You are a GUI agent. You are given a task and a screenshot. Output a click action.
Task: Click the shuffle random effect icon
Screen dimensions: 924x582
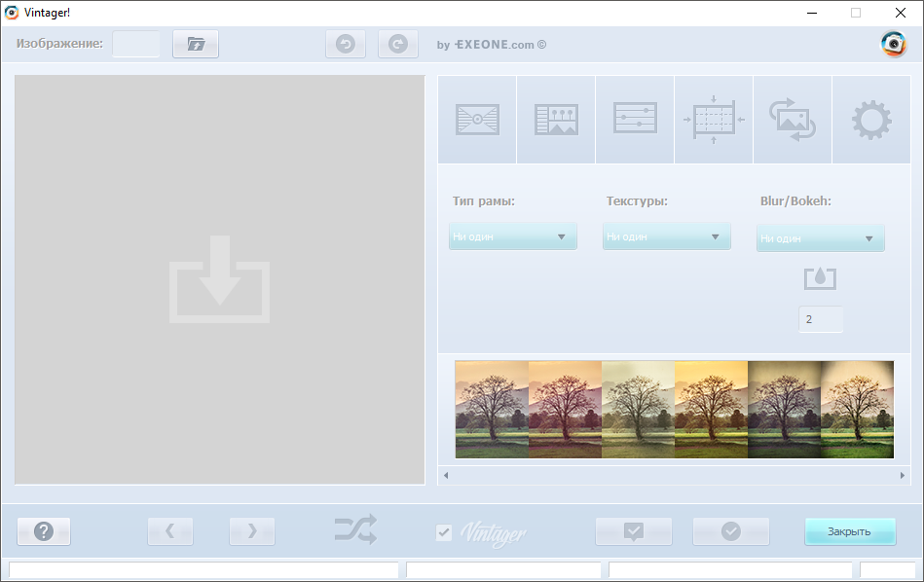point(356,529)
